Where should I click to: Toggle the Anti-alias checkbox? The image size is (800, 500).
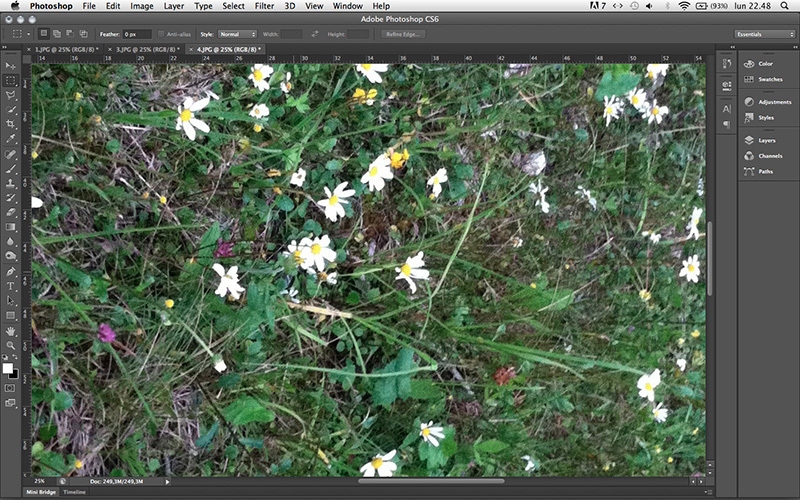161,34
